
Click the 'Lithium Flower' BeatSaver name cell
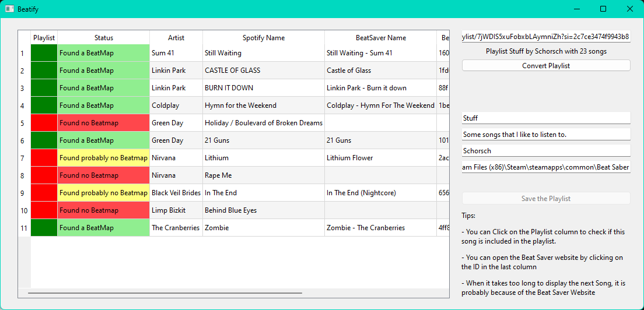pos(381,158)
